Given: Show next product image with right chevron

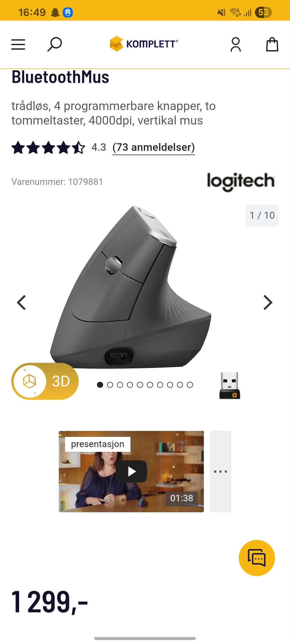Looking at the screenshot, I should [x=268, y=303].
